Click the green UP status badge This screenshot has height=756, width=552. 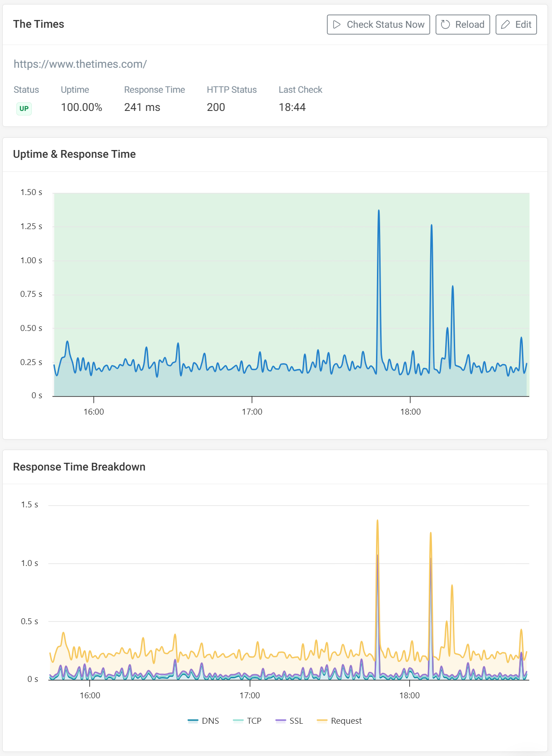pos(24,109)
